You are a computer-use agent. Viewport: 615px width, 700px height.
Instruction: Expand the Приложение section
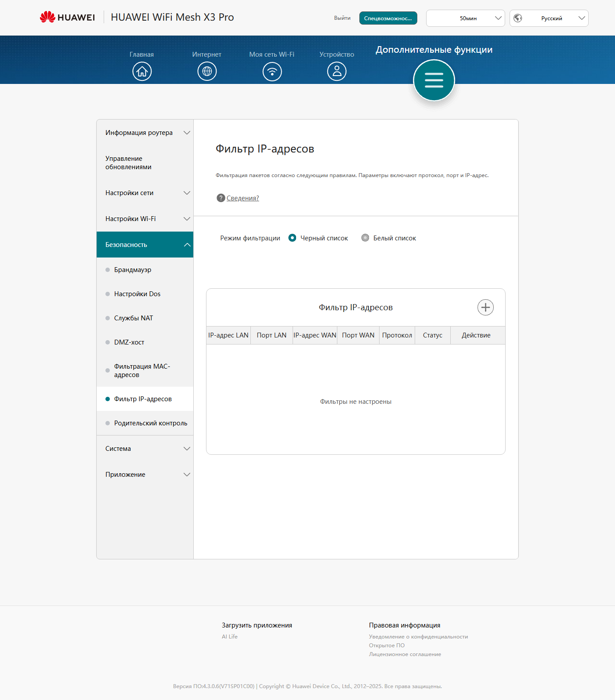pos(145,475)
